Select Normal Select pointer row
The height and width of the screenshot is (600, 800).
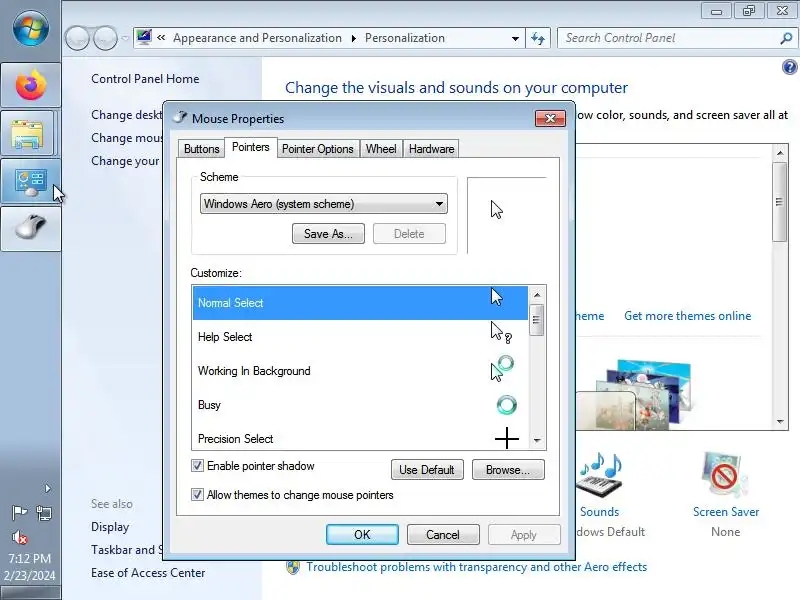[360, 303]
